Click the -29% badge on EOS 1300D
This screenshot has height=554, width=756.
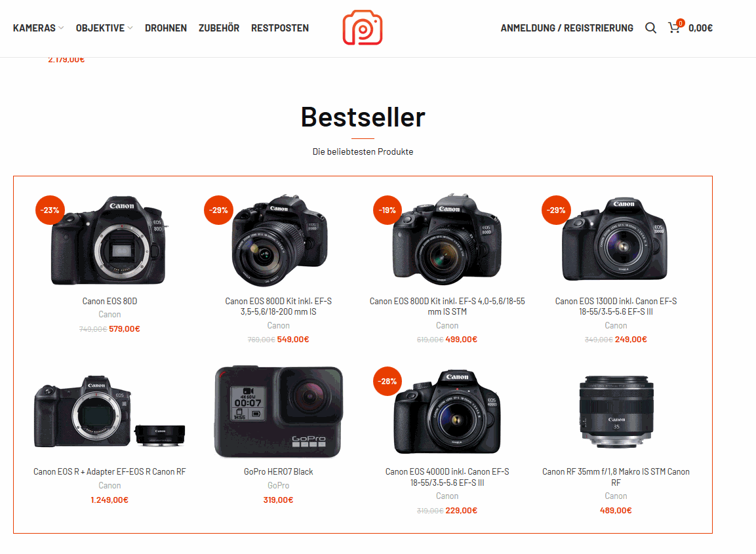(557, 210)
